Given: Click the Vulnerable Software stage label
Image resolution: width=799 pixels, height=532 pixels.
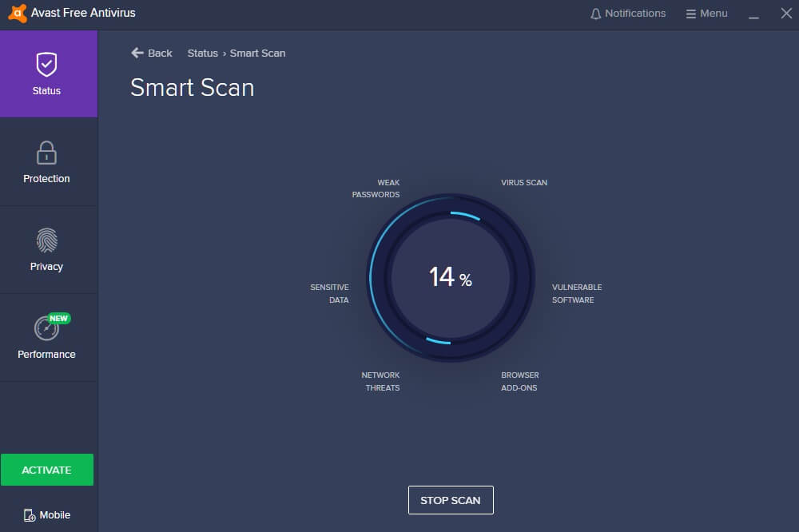Looking at the screenshot, I should coord(576,293).
